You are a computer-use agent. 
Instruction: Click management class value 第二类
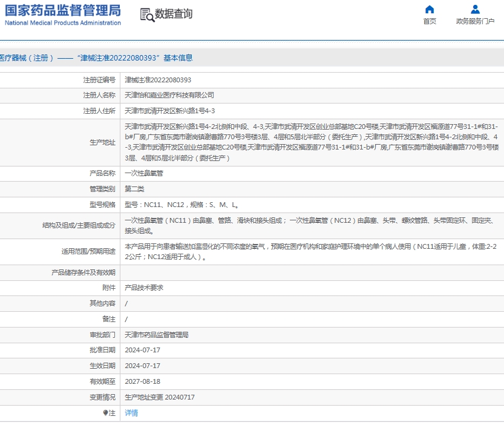tap(134, 189)
